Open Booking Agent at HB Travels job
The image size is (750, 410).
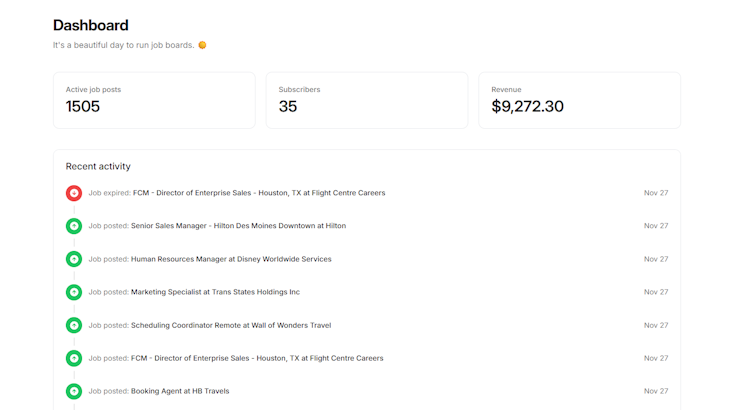[x=180, y=391]
